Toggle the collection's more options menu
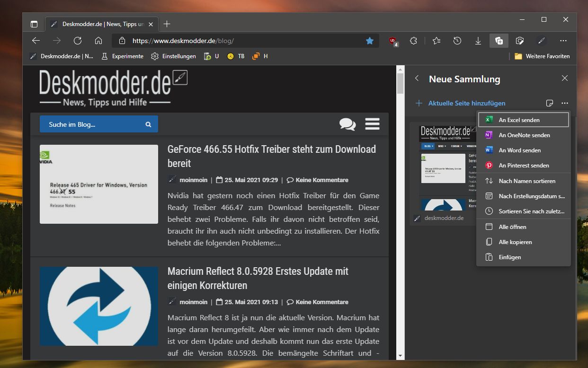The width and height of the screenshot is (588, 368). [x=565, y=103]
